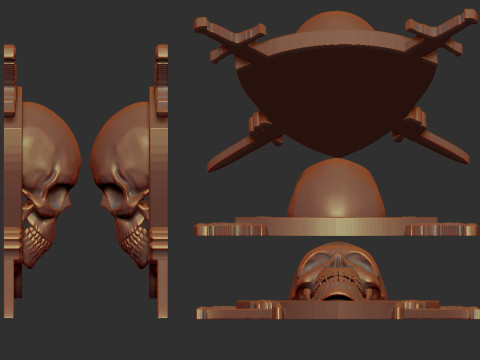Select the top view of skull dome

tap(337, 197)
